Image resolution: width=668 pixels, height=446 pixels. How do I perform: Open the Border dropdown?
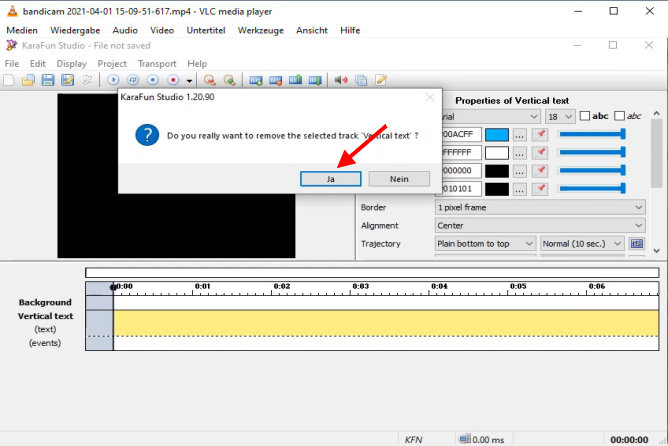(540, 207)
